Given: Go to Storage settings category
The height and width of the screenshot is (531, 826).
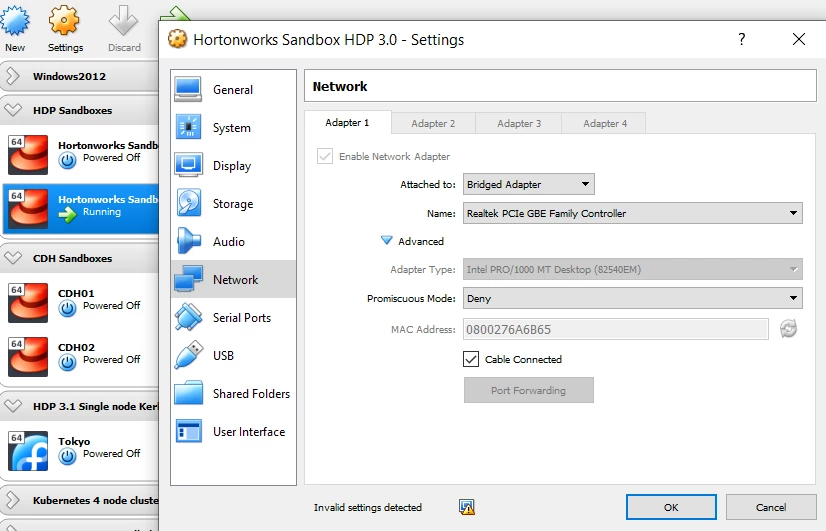Looking at the screenshot, I should (x=233, y=203).
